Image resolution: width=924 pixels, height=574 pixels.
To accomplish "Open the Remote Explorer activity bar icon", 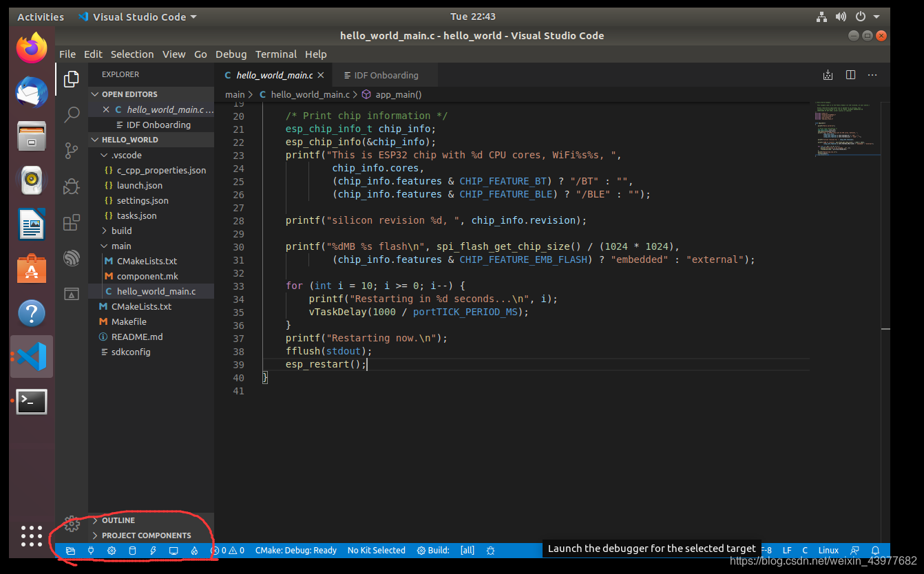I will tap(72, 294).
